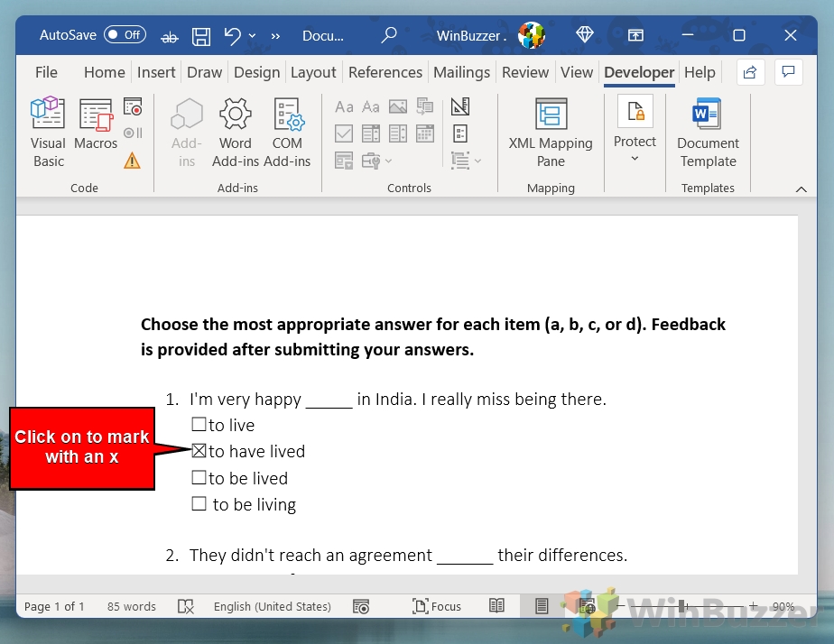Collapse the ribbon with the chevron

802,189
